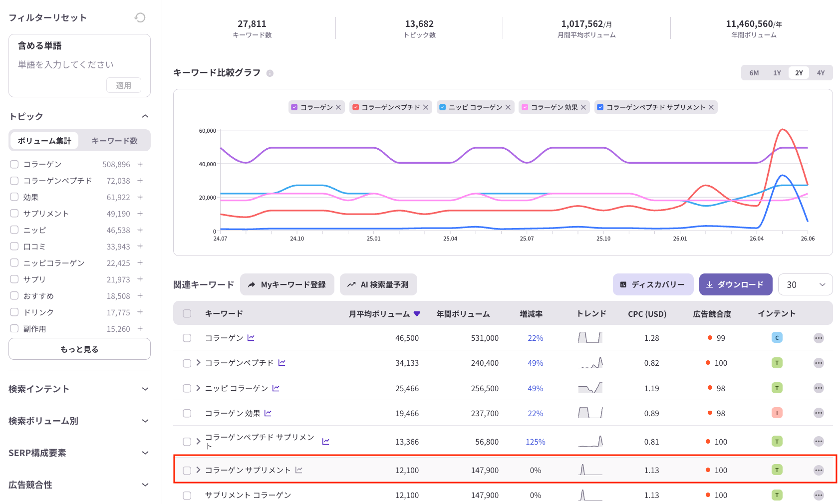
Task: Check the ドリンク topic checkbox
Action: pyautogui.click(x=14, y=312)
